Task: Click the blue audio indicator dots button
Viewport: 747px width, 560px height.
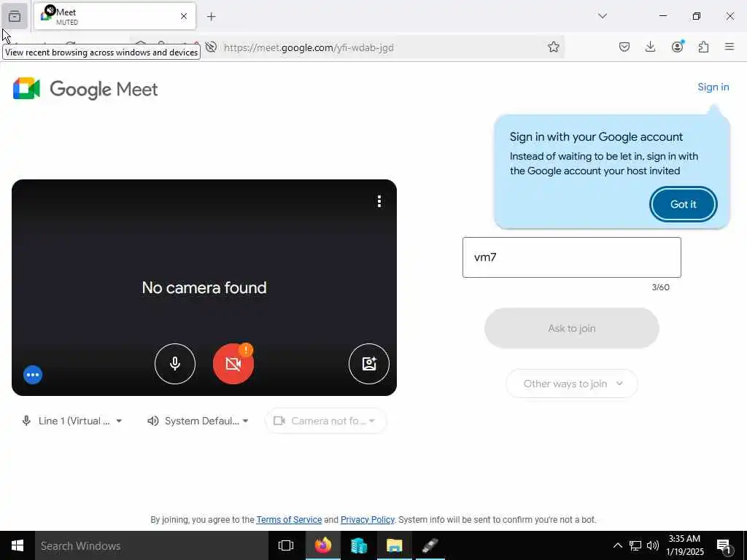Action: tap(33, 375)
